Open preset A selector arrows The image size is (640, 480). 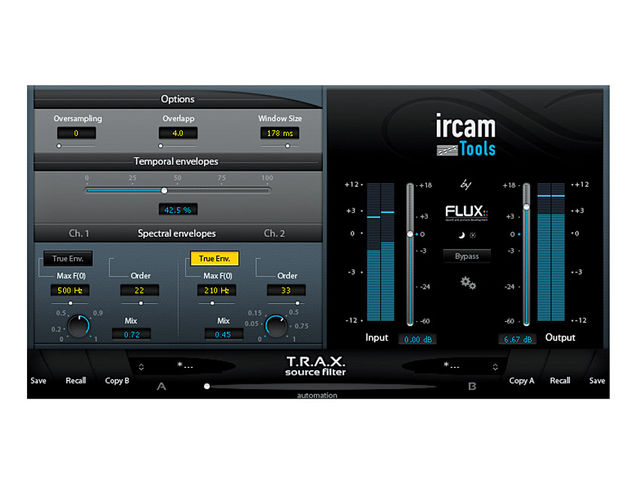click(141, 367)
